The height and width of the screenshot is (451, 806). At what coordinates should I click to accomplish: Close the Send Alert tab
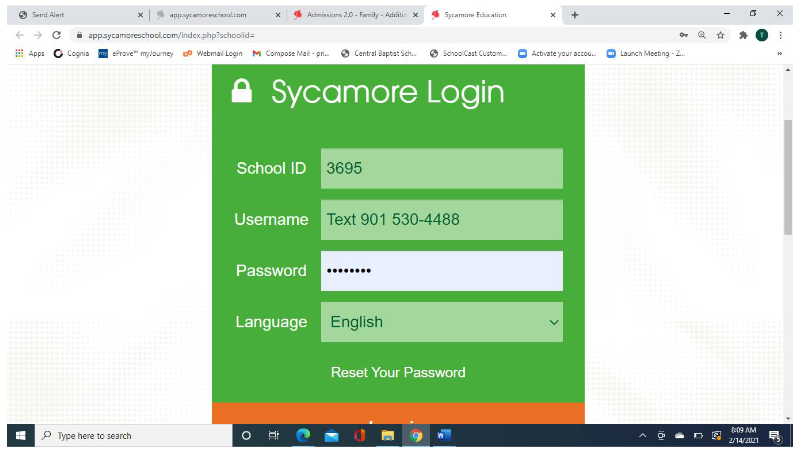tap(140, 15)
